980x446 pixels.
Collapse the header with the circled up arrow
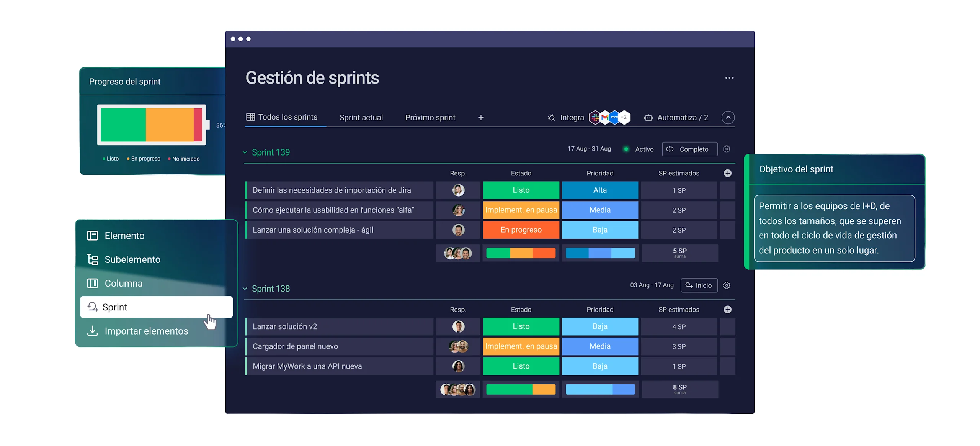728,117
